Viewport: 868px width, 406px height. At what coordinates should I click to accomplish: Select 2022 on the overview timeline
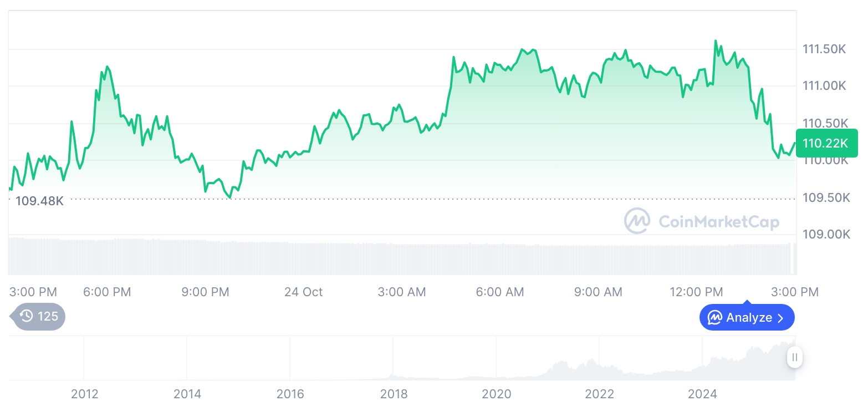point(599,394)
